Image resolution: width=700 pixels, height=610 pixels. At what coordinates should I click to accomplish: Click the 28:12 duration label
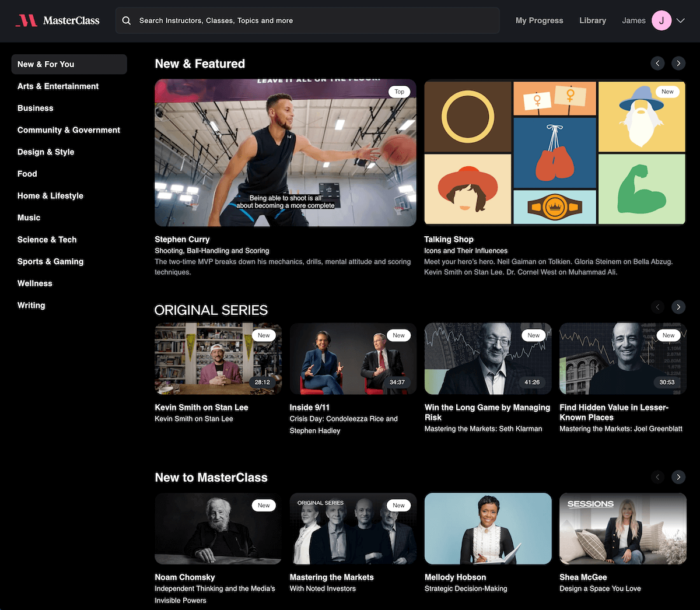[x=262, y=383]
